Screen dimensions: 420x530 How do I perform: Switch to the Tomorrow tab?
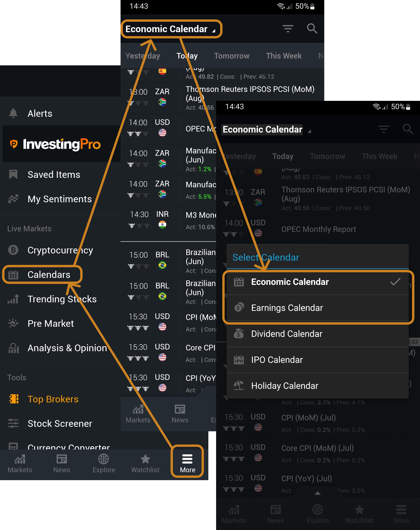231,56
